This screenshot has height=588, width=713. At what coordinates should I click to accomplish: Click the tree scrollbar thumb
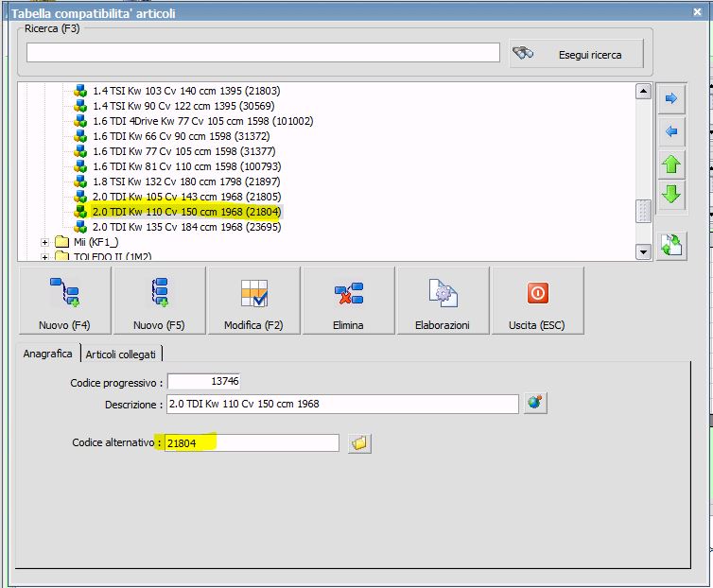(643, 211)
